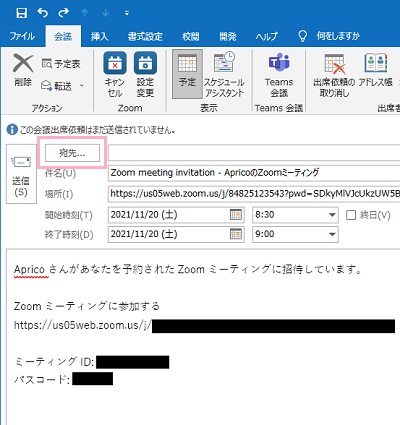The width and height of the screenshot is (400, 425).
Task: Click the 件名 subject field
Action: (254, 173)
